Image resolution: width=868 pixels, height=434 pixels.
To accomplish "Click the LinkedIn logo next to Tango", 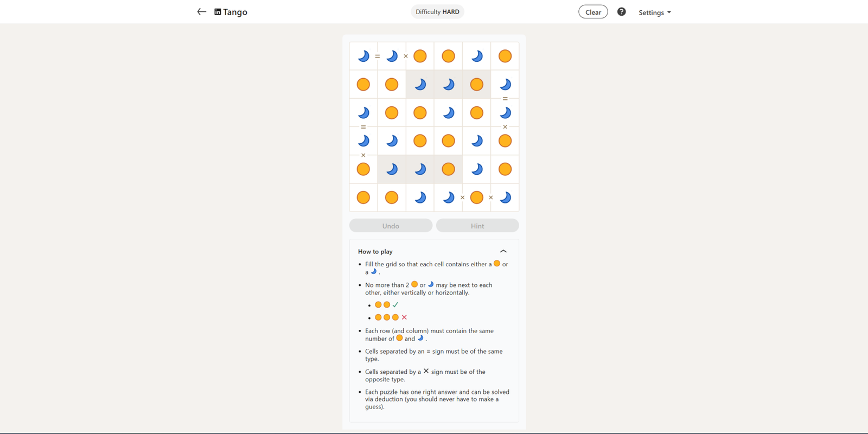I will coord(218,12).
